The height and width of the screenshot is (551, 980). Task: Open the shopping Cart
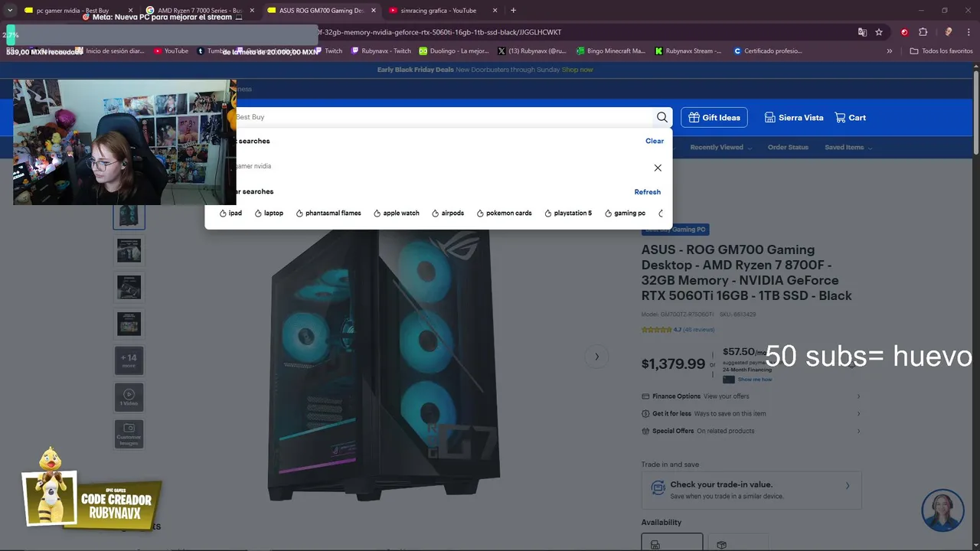851,118
